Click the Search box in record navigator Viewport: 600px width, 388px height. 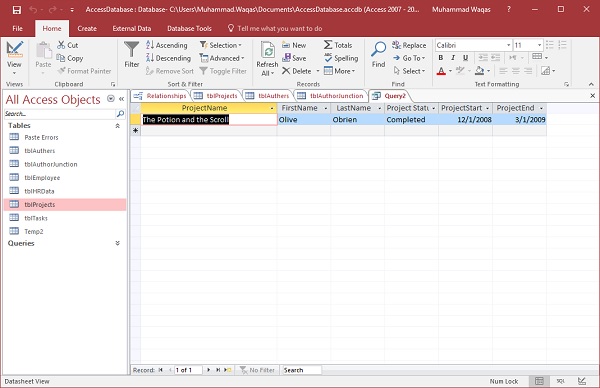tap(301, 370)
